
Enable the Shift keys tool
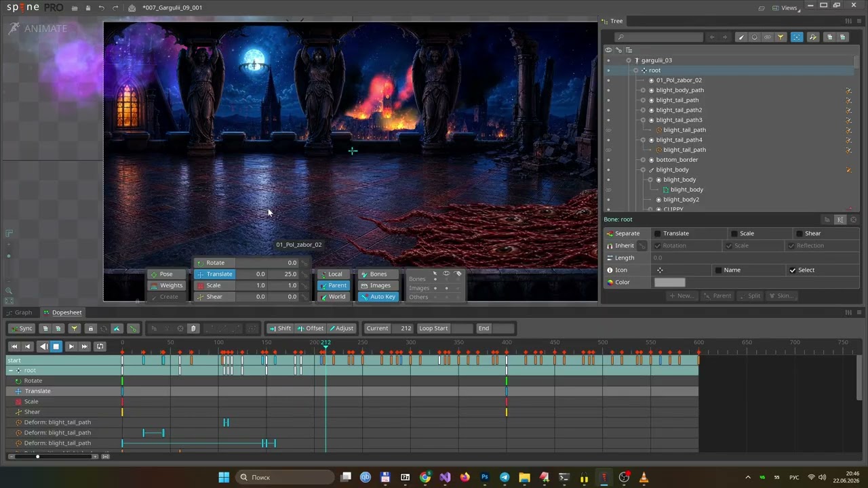[279, 329]
